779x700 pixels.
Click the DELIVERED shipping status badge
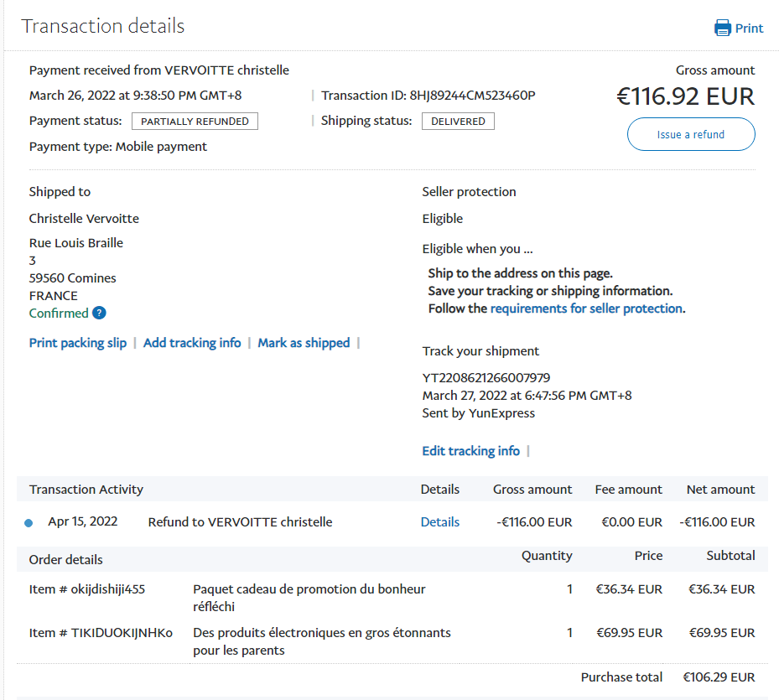click(x=458, y=122)
